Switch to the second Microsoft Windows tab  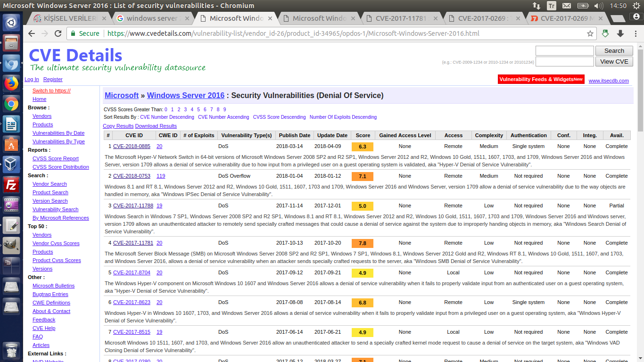[319, 18]
